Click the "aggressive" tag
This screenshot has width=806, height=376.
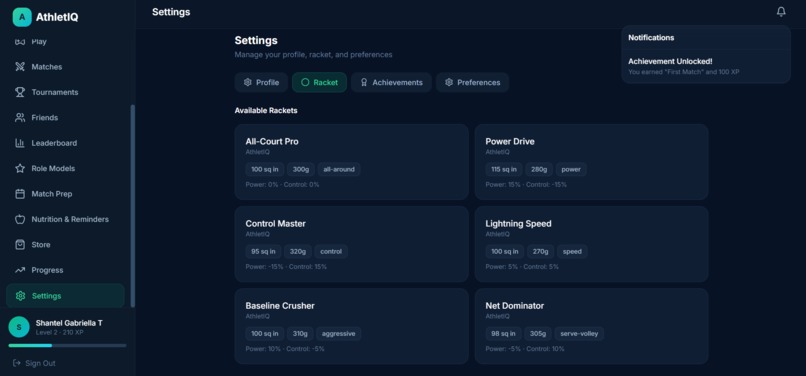(338, 334)
